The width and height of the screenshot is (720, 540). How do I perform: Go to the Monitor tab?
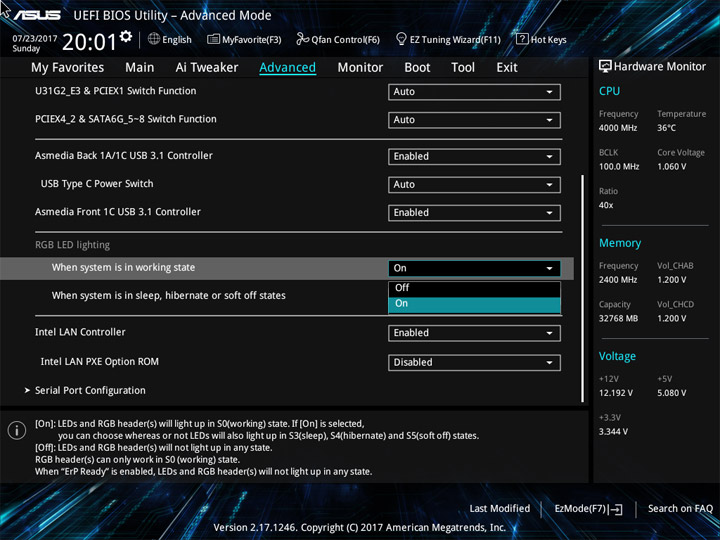point(360,68)
